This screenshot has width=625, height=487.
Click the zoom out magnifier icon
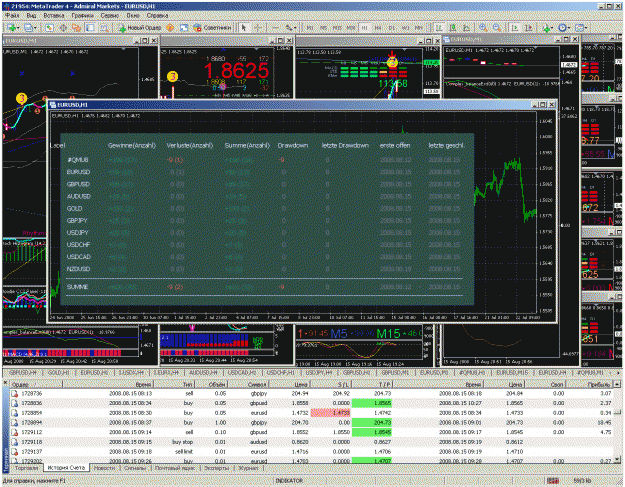pos(497,27)
